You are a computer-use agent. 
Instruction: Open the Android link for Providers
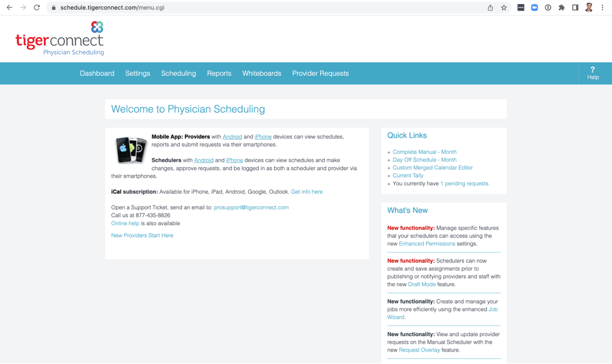(x=232, y=137)
